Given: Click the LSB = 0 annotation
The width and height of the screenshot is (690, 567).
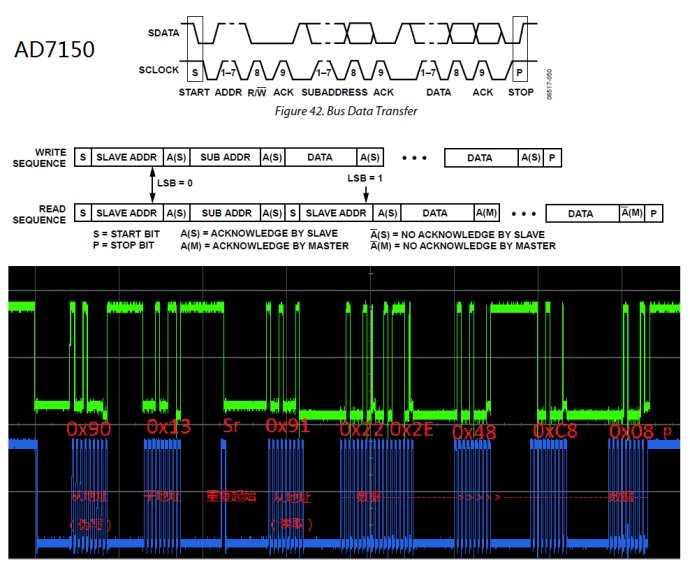Looking at the screenshot, I should tap(173, 184).
